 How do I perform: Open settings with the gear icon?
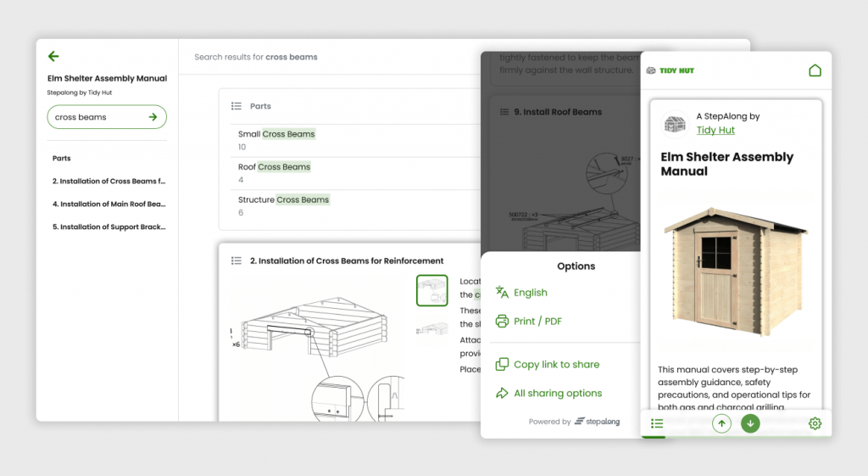pyautogui.click(x=815, y=423)
